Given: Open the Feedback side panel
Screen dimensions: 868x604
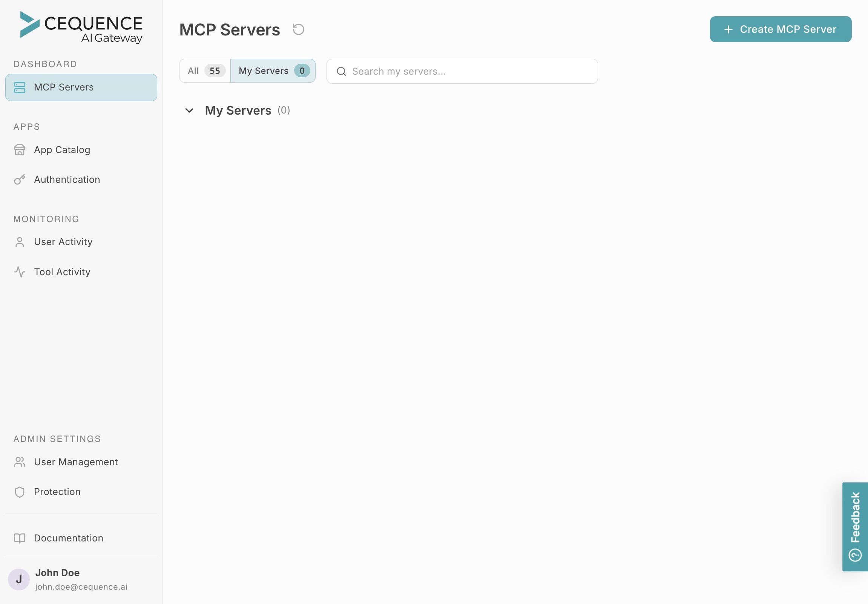Looking at the screenshot, I should tap(855, 526).
